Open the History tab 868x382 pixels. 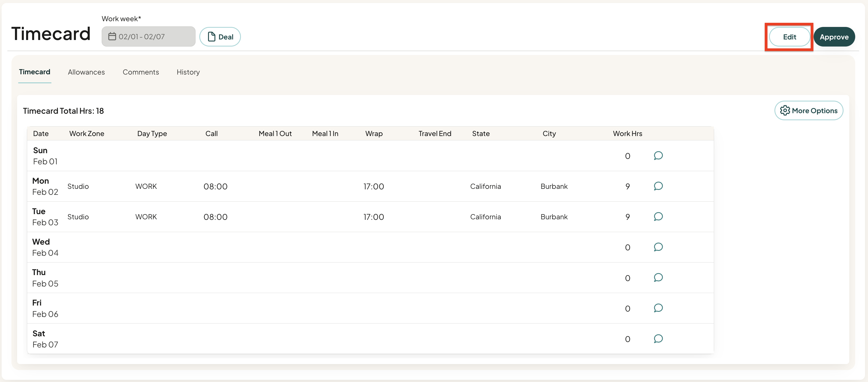point(188,72)
